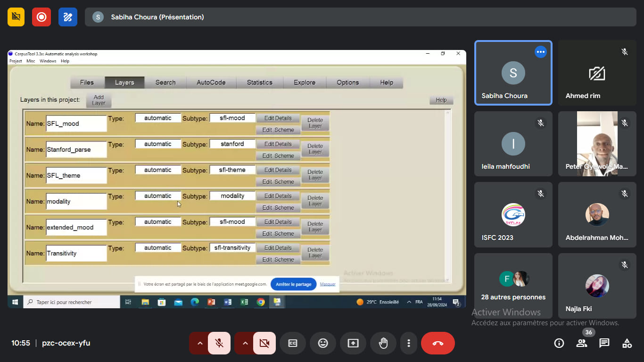Toggle closed captions

click(x=293, y=343)
